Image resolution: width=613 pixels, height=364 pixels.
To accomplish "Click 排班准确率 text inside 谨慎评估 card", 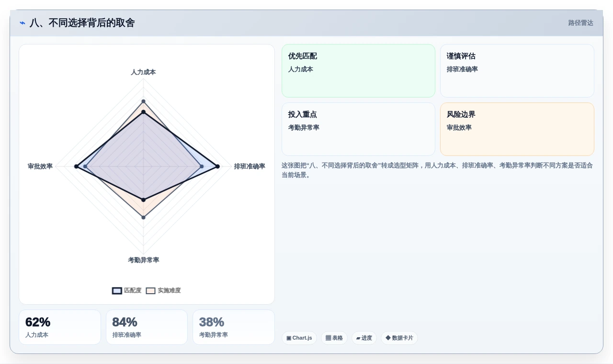I will click(x=462, y=69).
